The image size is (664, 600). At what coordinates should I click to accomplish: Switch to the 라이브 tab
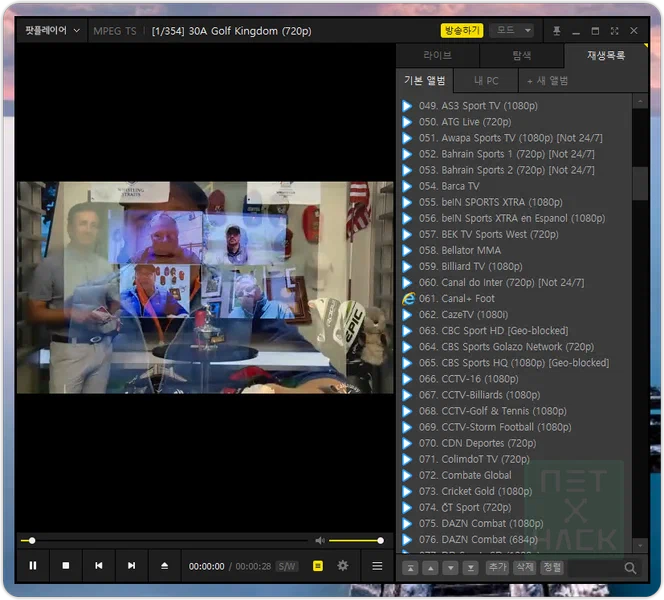click(437, 55)
